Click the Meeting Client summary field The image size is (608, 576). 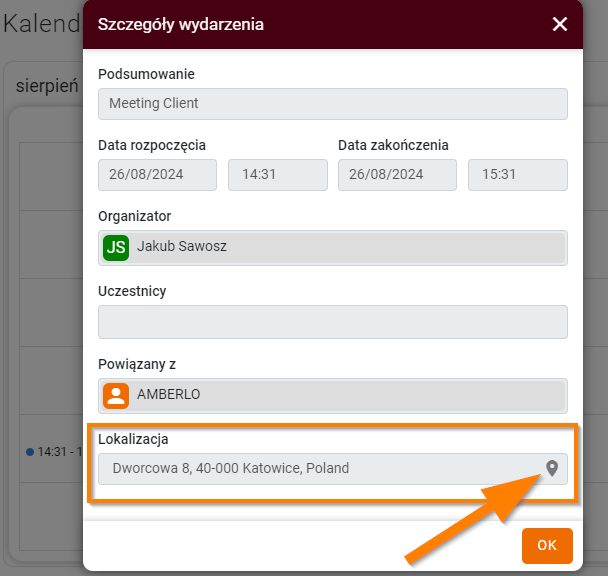333,104
